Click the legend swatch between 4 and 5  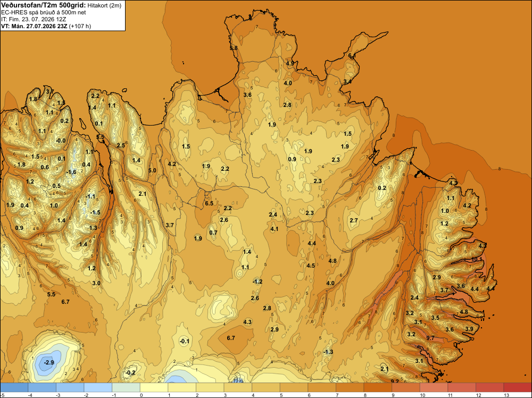tap(266, 387)
